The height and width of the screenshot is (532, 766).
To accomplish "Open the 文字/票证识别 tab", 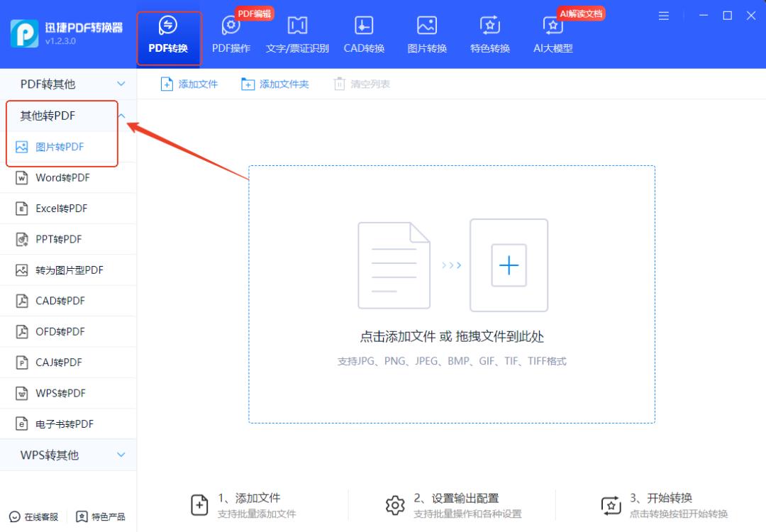I will [x=297, y=35].
